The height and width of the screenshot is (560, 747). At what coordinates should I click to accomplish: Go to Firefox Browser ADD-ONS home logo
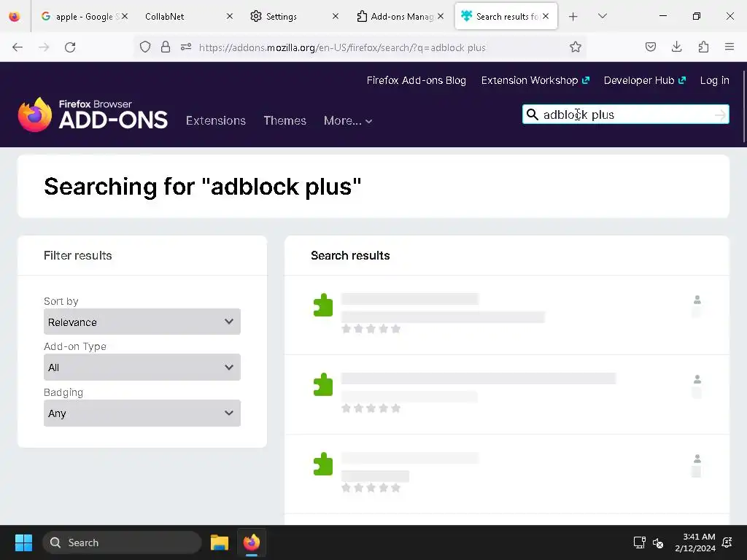pyautogui.click(x=93, y=114)
